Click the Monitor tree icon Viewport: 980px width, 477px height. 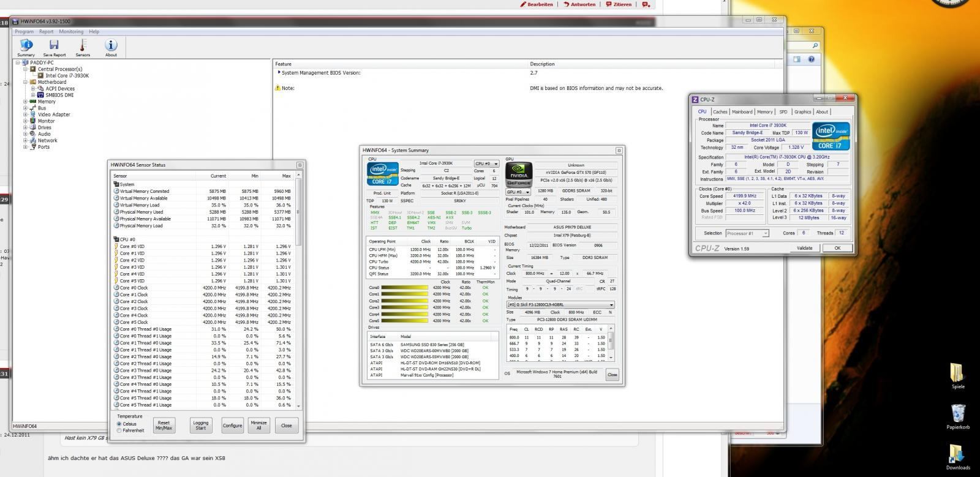click(33, 121)
